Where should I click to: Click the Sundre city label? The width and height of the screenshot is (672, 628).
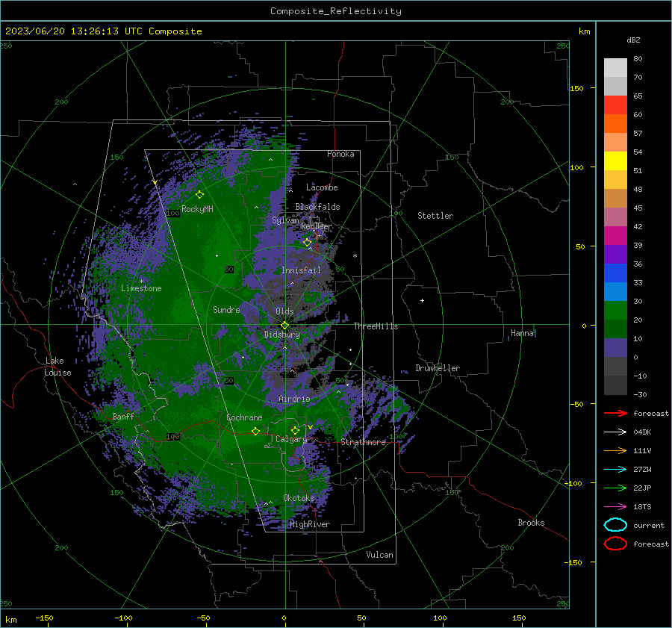[226, 309]
